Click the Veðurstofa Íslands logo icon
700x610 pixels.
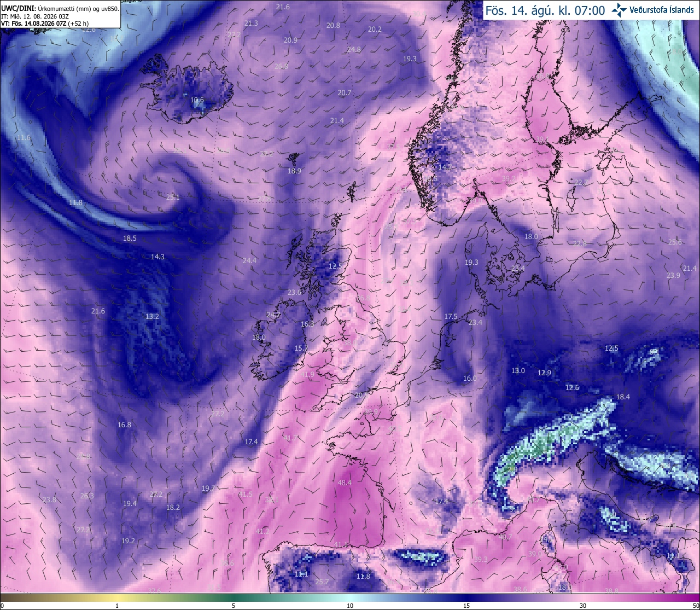[x=619, y=9]
